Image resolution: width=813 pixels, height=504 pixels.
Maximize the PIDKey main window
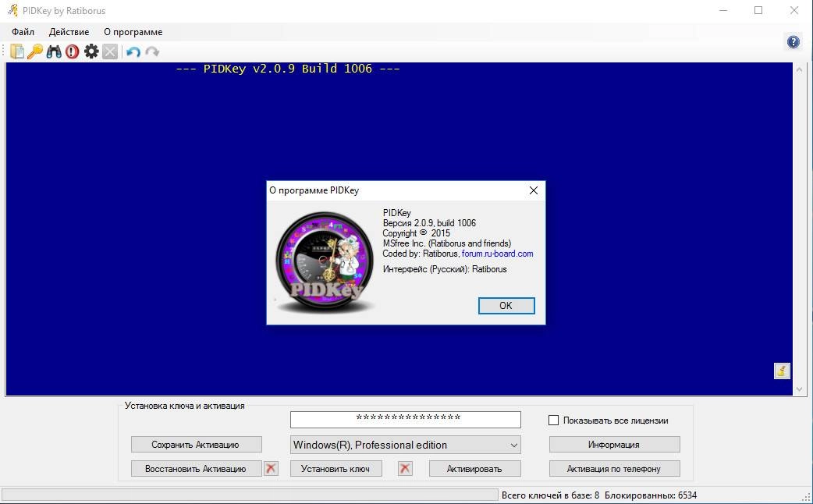tap(758, 10)
